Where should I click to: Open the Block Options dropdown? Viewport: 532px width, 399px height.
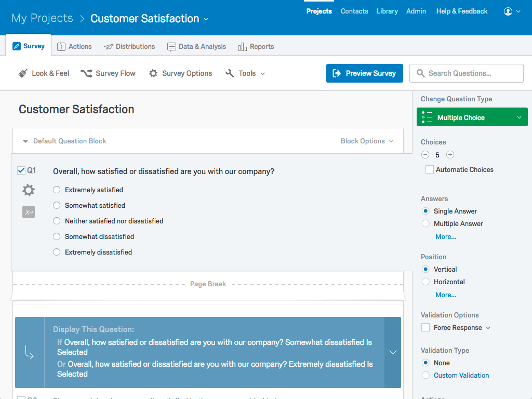tap(367, 141)
